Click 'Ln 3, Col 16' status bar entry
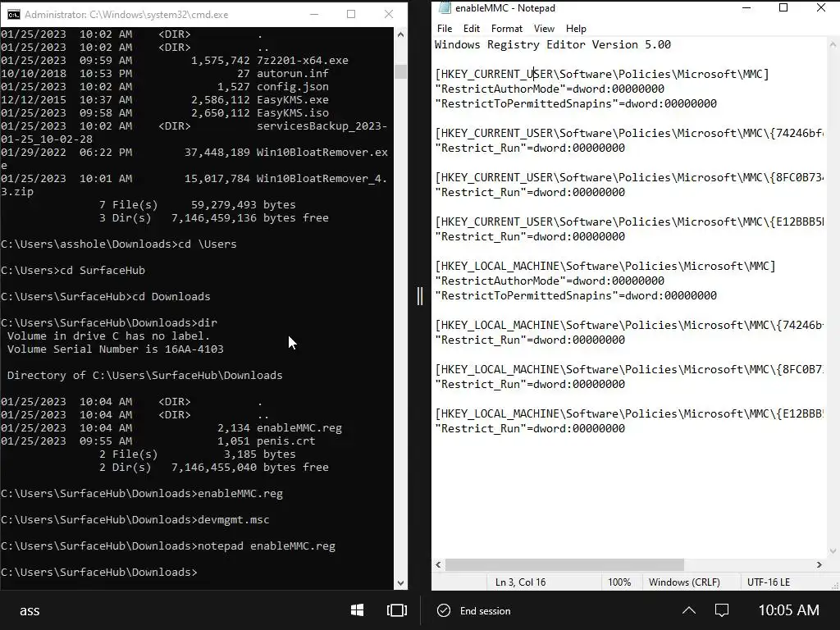 click(520, 582)
